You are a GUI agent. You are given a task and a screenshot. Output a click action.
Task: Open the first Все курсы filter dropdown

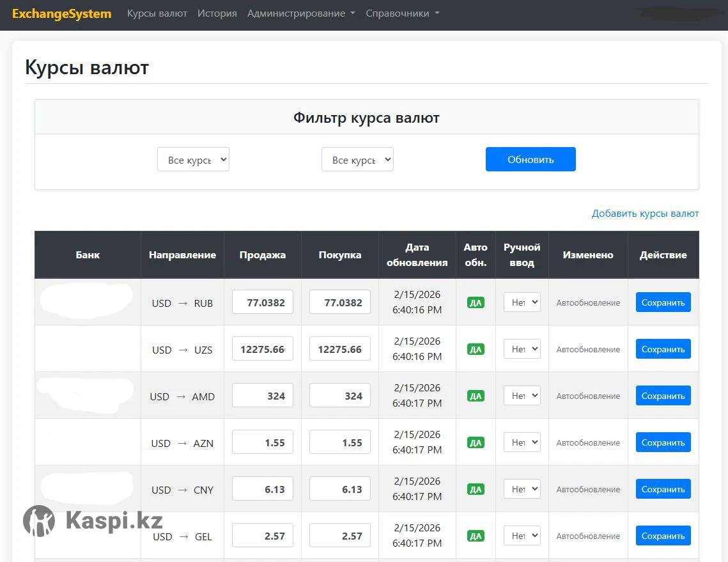tap(193, 160)
